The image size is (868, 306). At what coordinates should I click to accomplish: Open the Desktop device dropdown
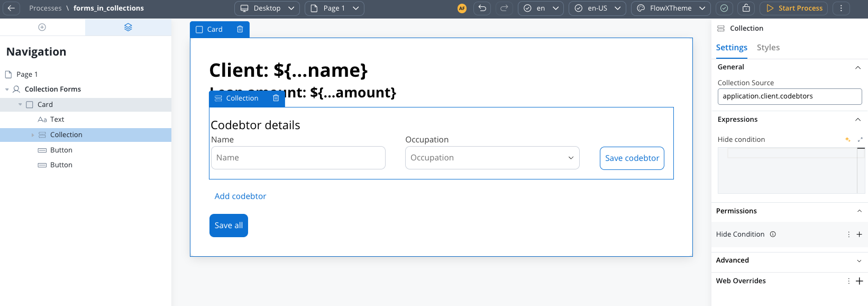click(x=267, y=8)
